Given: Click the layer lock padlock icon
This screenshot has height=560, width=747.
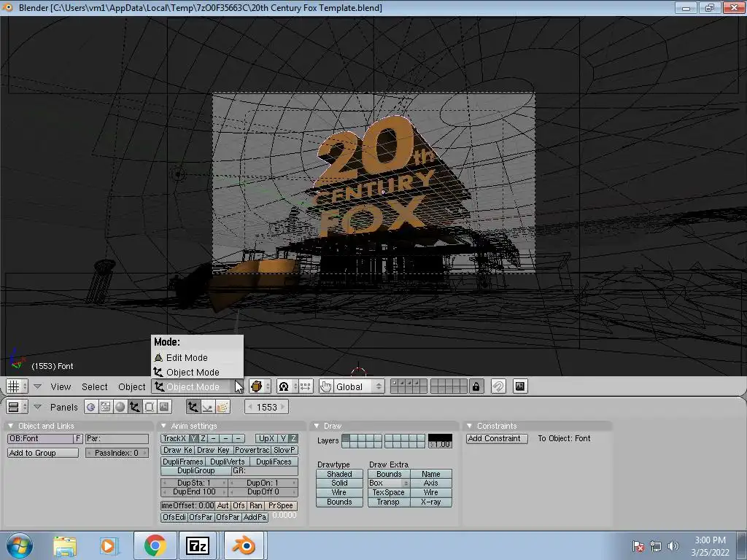Looking at the screenshot, I should 476,386.
